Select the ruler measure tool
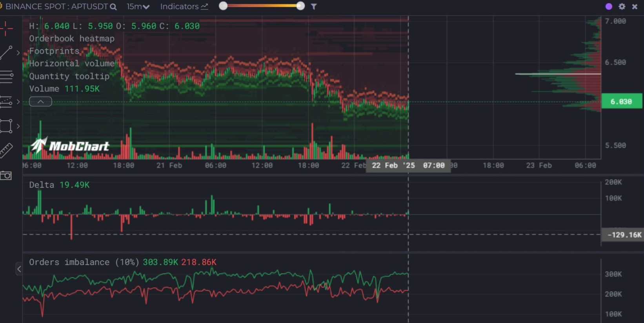The width and height of the screenshot is (644, 323). [x=6, y=151]
